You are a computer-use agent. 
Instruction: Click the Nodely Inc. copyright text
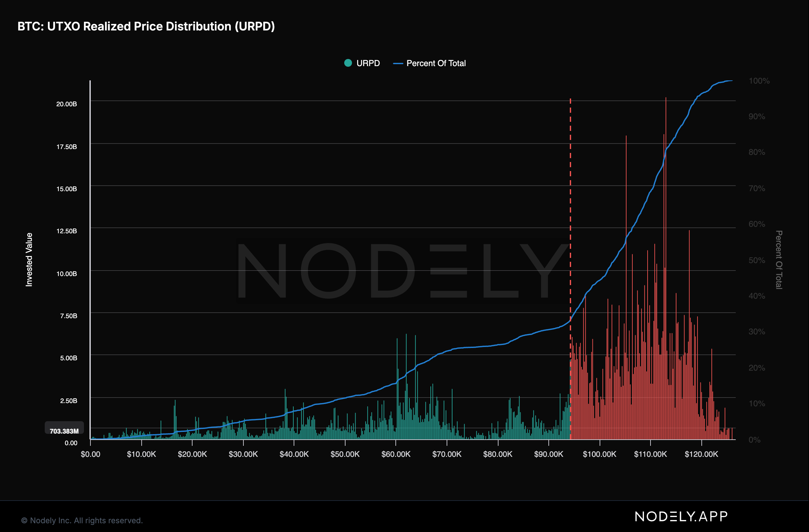tap(82, 520)
